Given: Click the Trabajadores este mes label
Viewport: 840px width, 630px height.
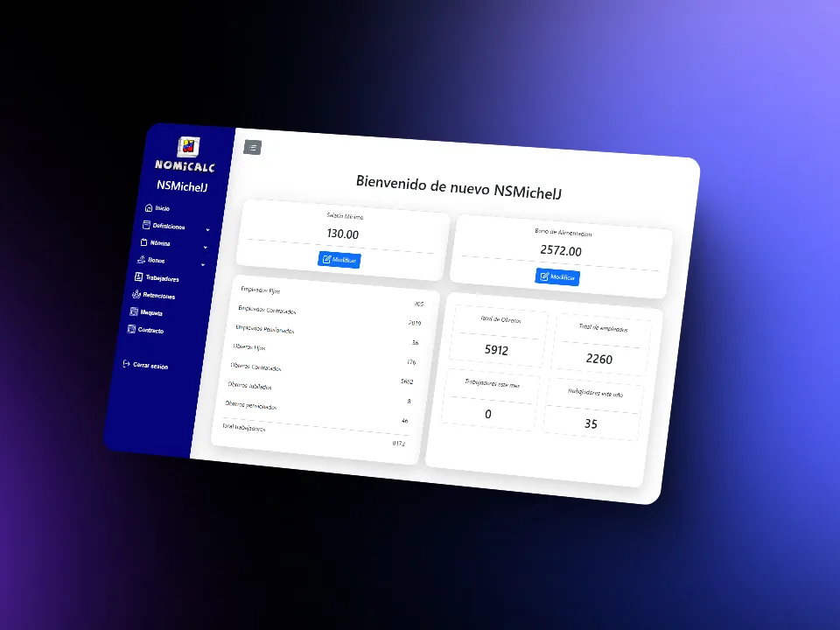Looking at the screenshot, I should tap(493, 384).
